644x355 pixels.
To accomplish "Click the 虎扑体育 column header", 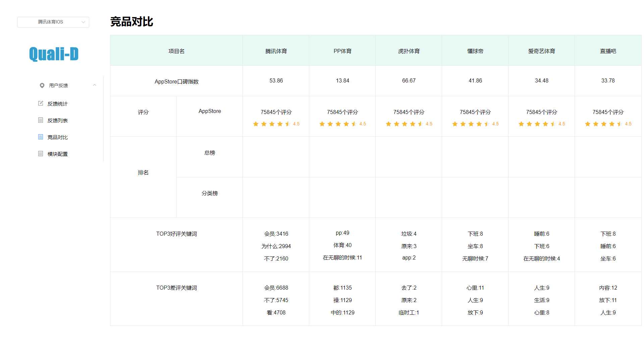I will point(409,51).
